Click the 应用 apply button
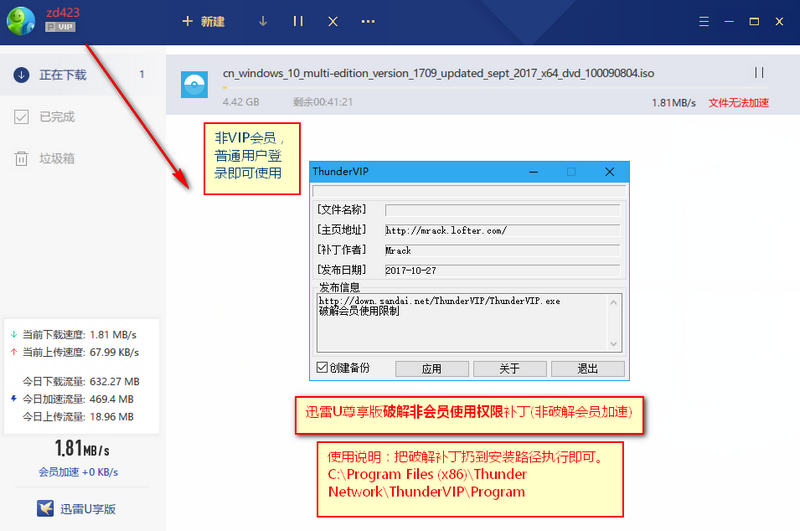Viewport: 800px width, 531px height. click(432, 369)
